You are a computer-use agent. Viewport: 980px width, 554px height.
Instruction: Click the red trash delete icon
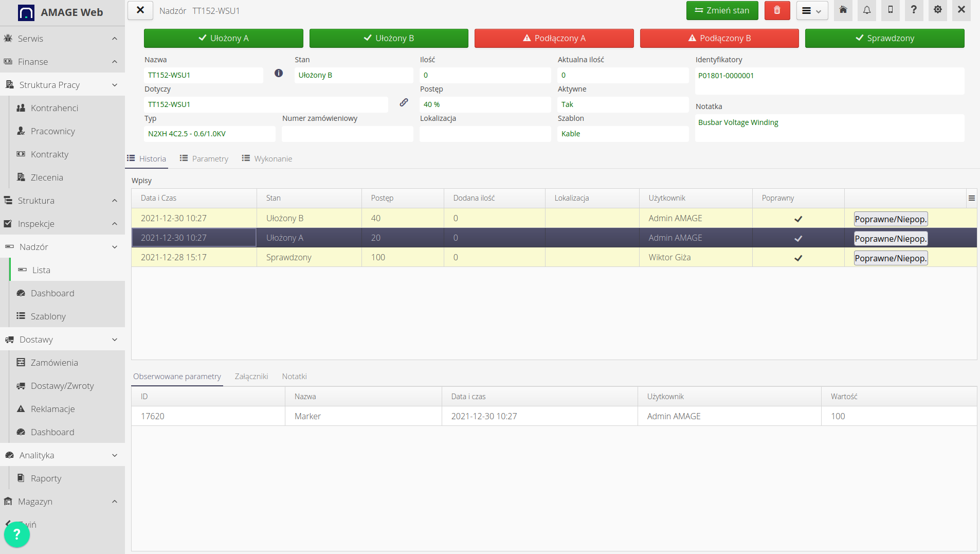click(776, 11)
